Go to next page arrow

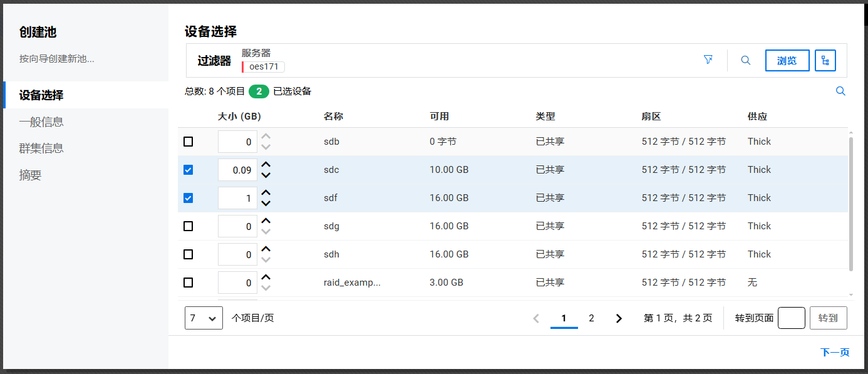[x=619, y=318]
